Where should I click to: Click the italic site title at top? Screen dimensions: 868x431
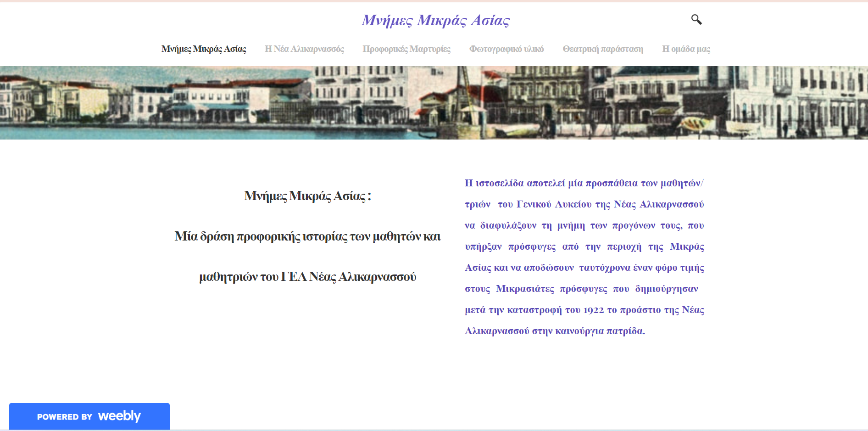tap(435, 20)
